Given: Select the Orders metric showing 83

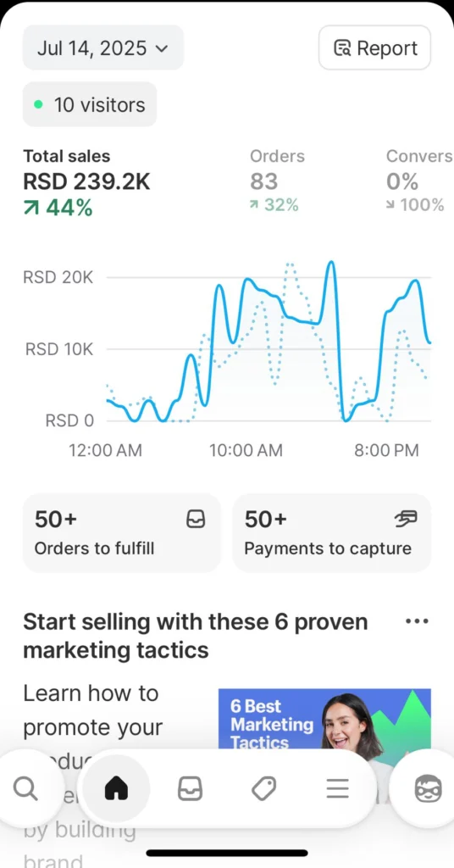Looking at the screenshot, I should pos(277,181).
